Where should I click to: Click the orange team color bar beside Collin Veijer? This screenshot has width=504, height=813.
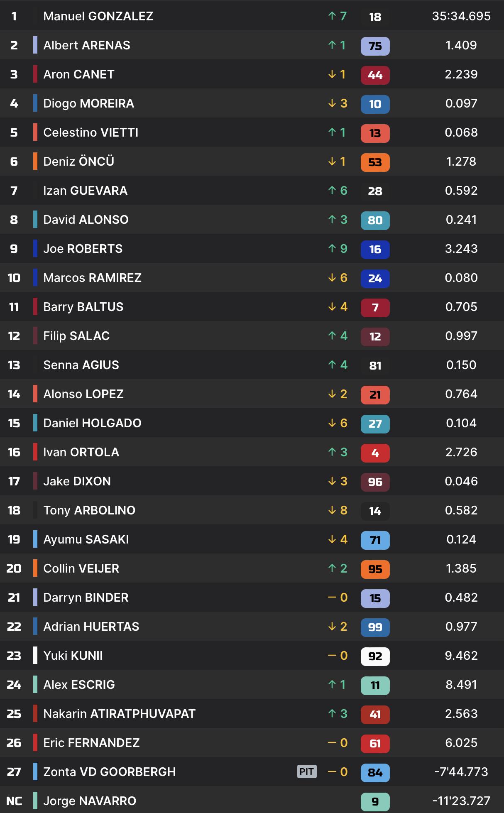point(35,568)
